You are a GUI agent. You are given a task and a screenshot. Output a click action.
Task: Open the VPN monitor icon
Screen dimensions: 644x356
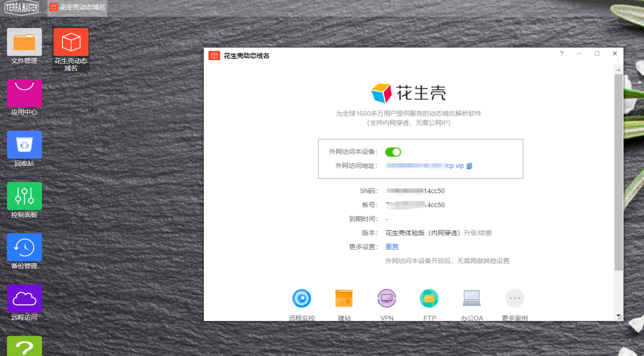387,299
